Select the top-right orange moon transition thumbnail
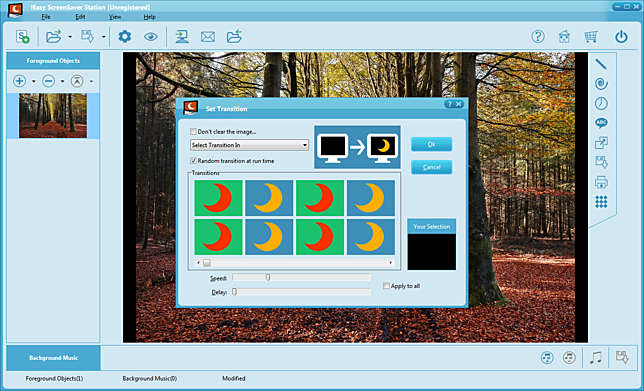644x391 pixels. [x=371, y=198]
